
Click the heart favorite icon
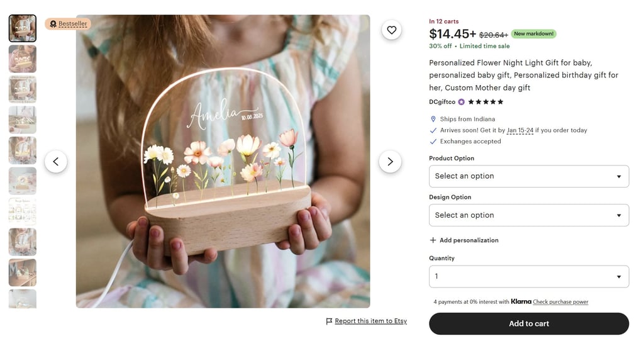pyautogui.click(x=391, y=30)
